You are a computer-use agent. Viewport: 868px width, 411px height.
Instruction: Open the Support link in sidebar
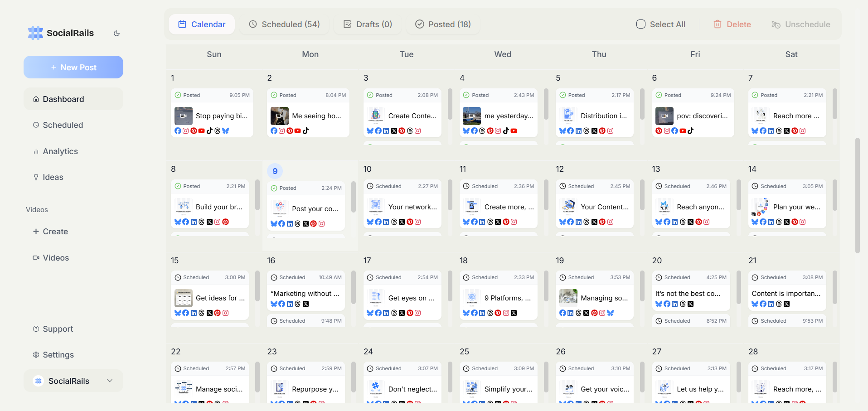click(x=73, y=329)
